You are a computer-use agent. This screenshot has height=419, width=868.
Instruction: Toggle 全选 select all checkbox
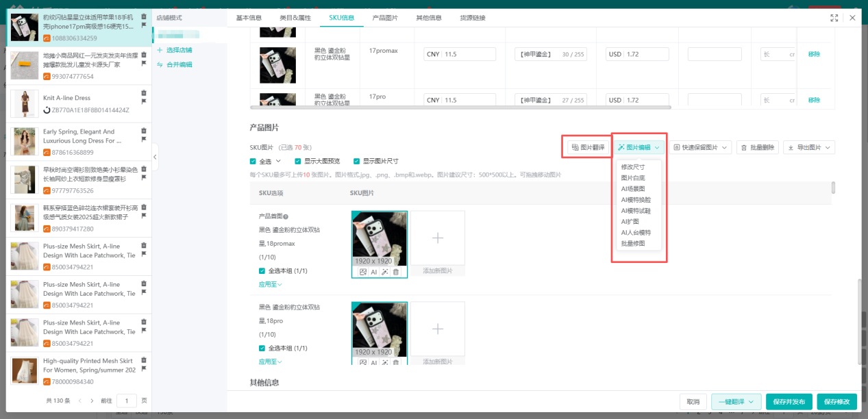[253, 162]
